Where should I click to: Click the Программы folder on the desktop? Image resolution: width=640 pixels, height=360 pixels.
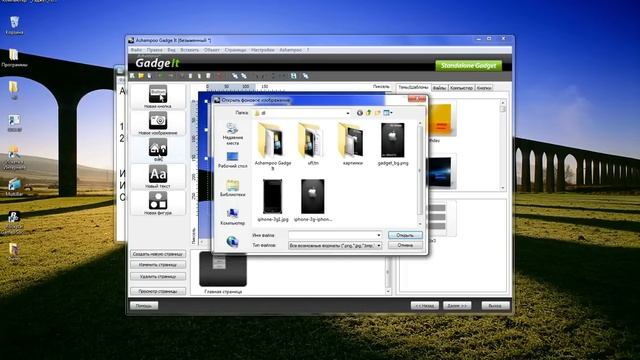[14, 58]
